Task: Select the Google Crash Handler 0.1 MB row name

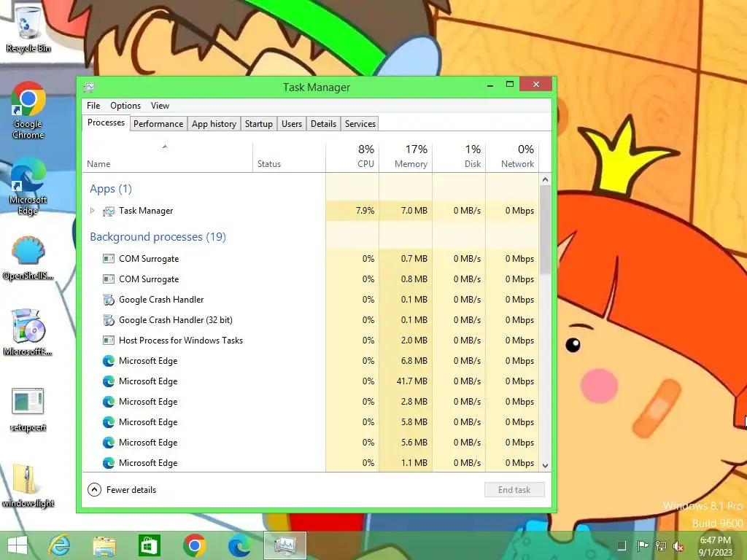Action: coord(161,300)
